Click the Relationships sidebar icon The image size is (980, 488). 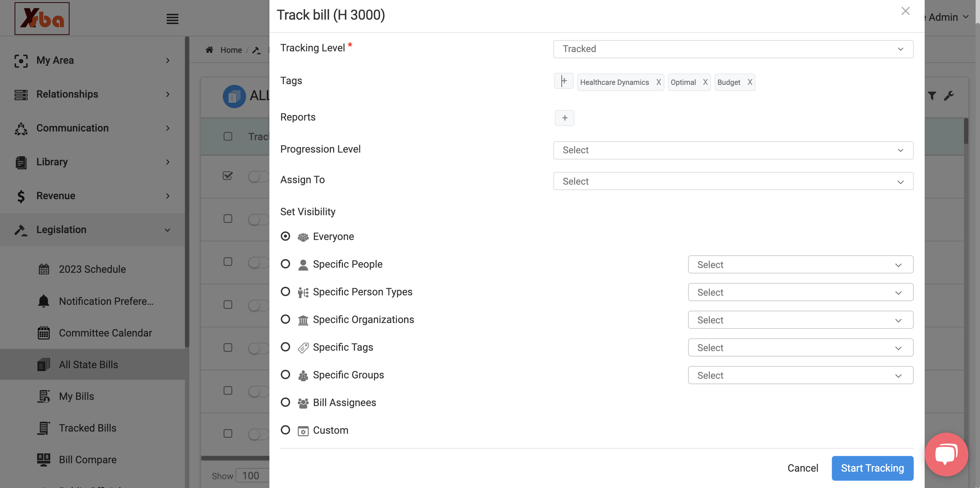(21, 94)
